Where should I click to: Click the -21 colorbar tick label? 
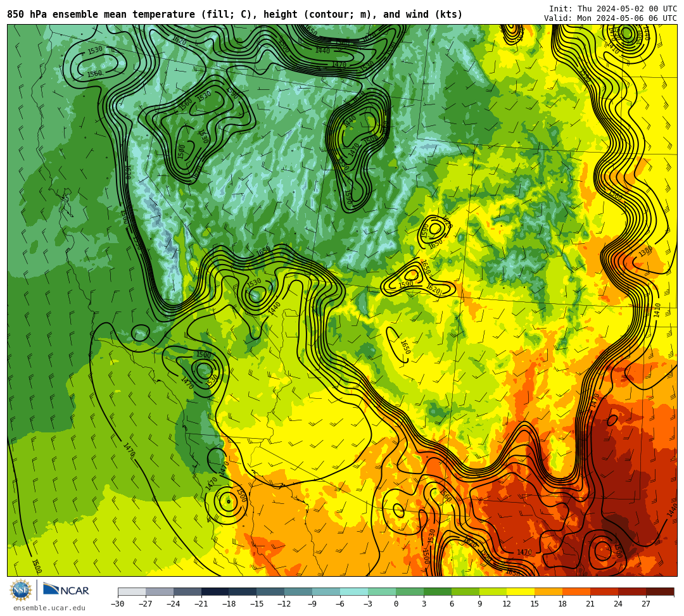[x=201, y=604]
